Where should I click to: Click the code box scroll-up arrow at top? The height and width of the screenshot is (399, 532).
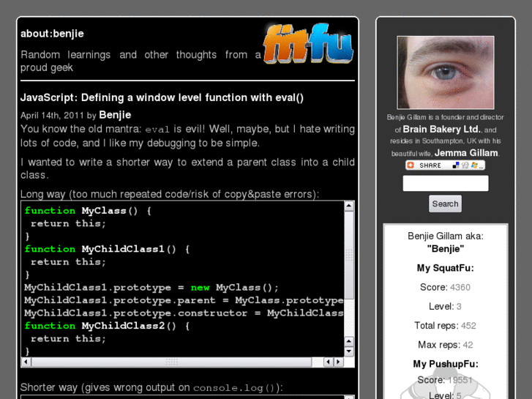click(349, 206)
